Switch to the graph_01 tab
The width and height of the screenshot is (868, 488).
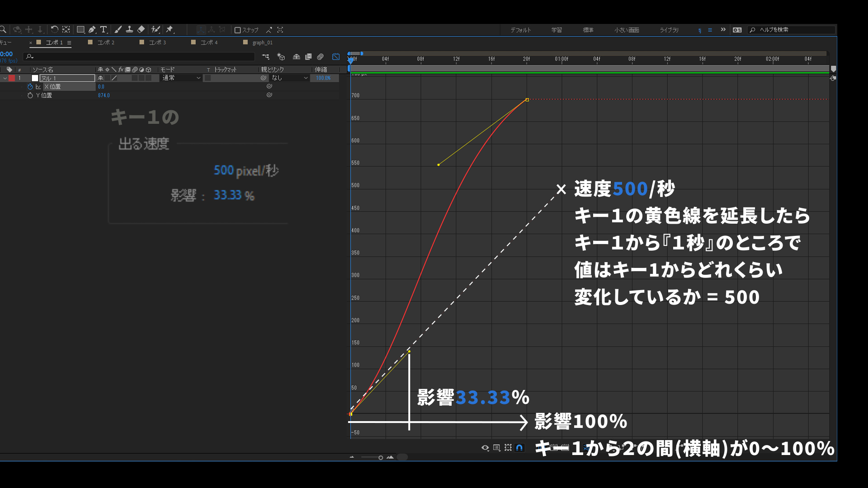[x=262, y=42]
